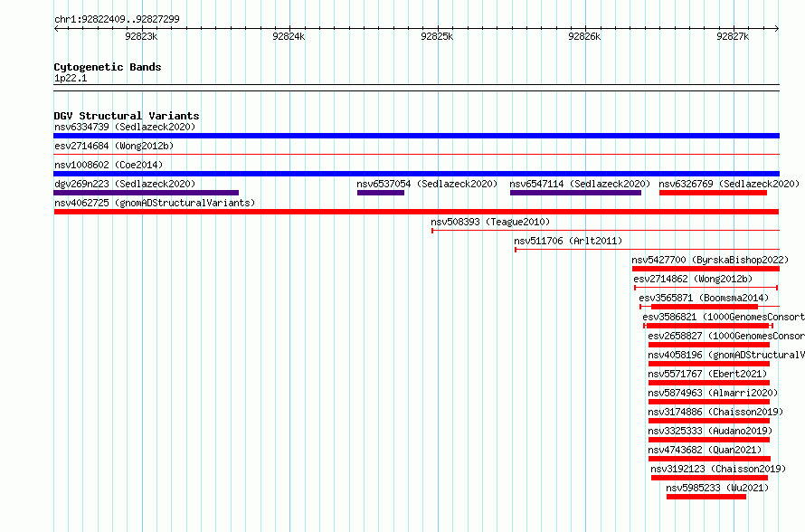Image resolution: width=805 pixels, height=532 pixels.
Task: Open nsv4062725 (gnomADStructuralVariants) label
Action: [155, 203]
